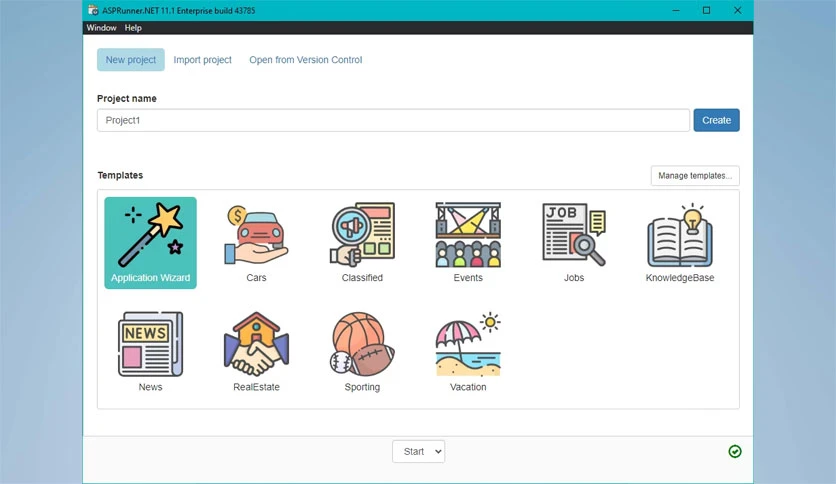Click the "Classified" template label
Viewport: 836px width, 484px height.
[x=362, y=278]
